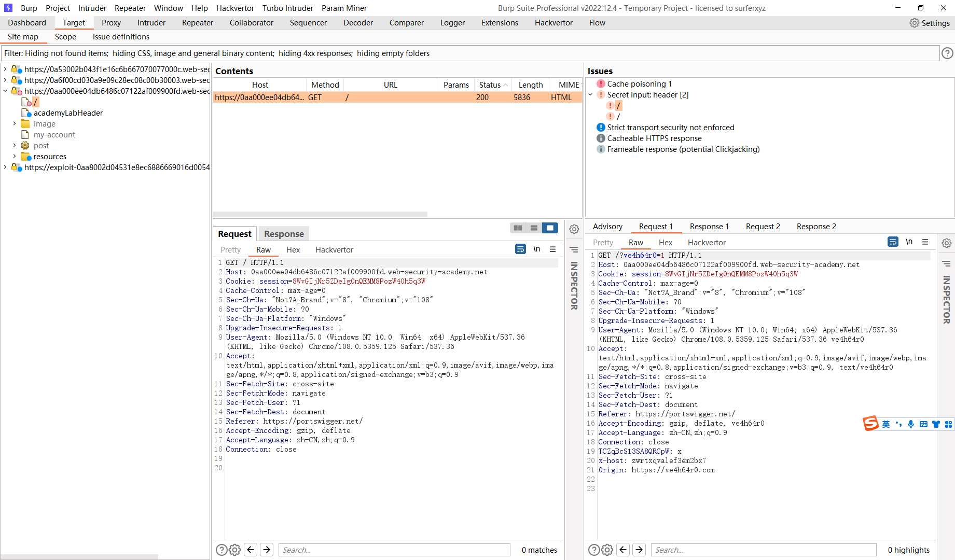Switch to Response 1 tab
This screenshot has height=560, width=955.
point(709,227)
